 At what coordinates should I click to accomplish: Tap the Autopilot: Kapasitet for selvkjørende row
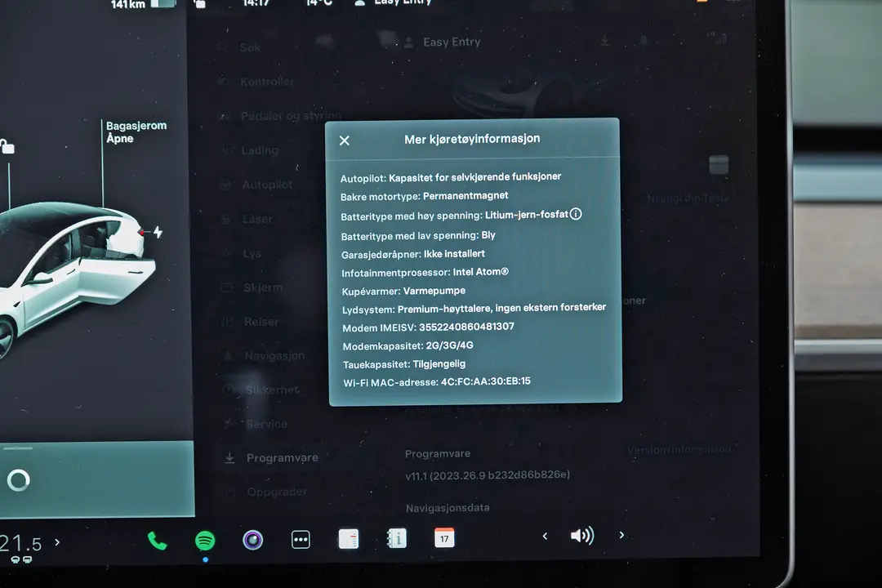pos(451,177)
